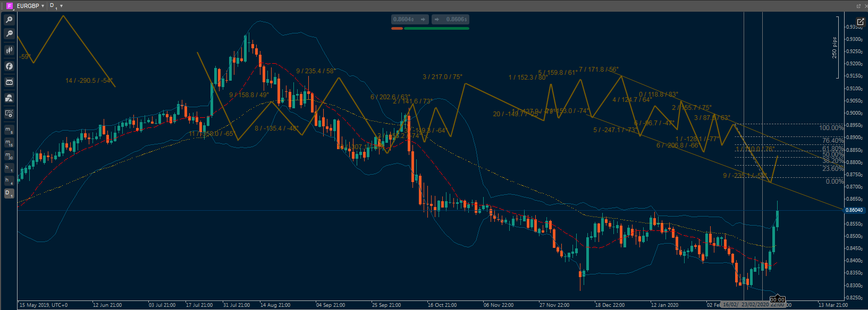
Task: Click the 15 May 2019, UTC+0 axis label
Action: [44, 305]
